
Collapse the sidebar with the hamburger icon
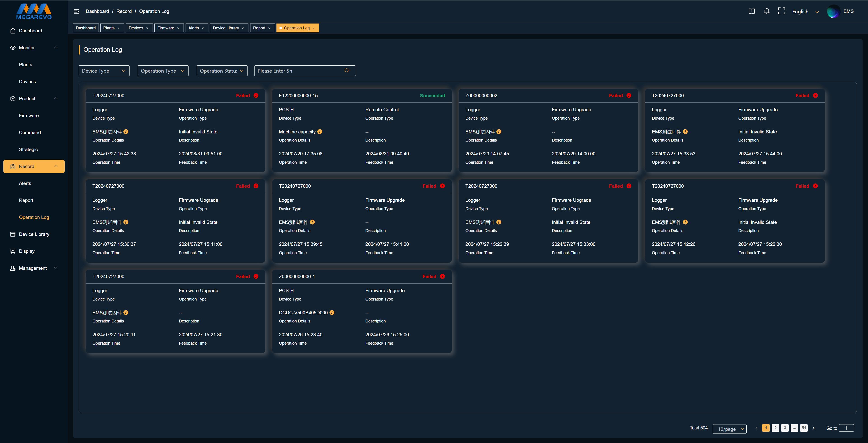[x=76, y=12]
